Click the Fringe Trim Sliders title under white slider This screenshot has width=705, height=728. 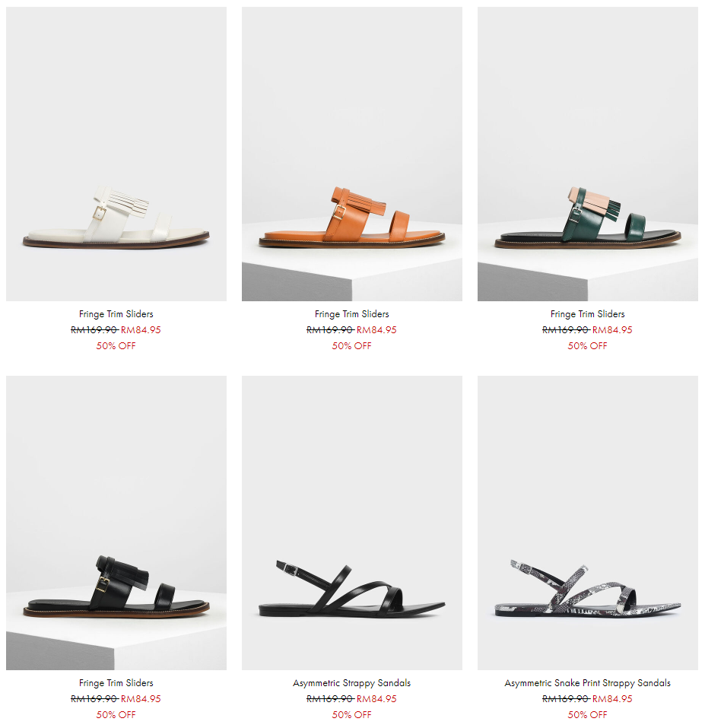point(116,314)
